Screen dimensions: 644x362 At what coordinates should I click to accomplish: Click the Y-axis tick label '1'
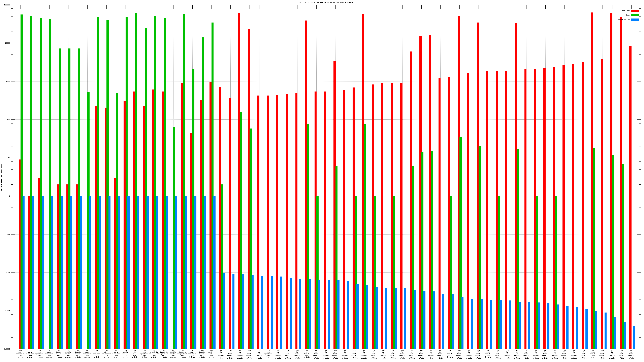pyautogui.click(x=10, y=196)
